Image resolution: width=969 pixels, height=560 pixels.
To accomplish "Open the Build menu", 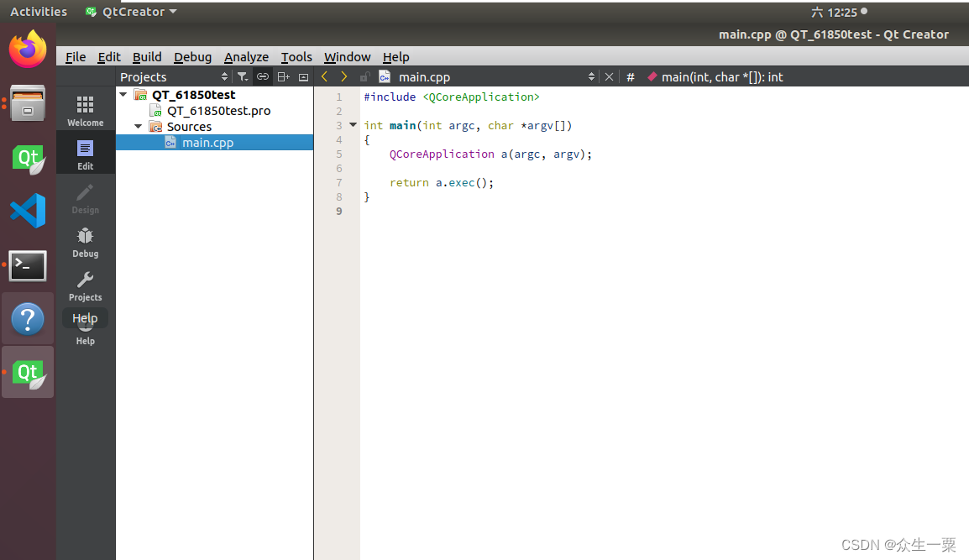I will [147, 57].
